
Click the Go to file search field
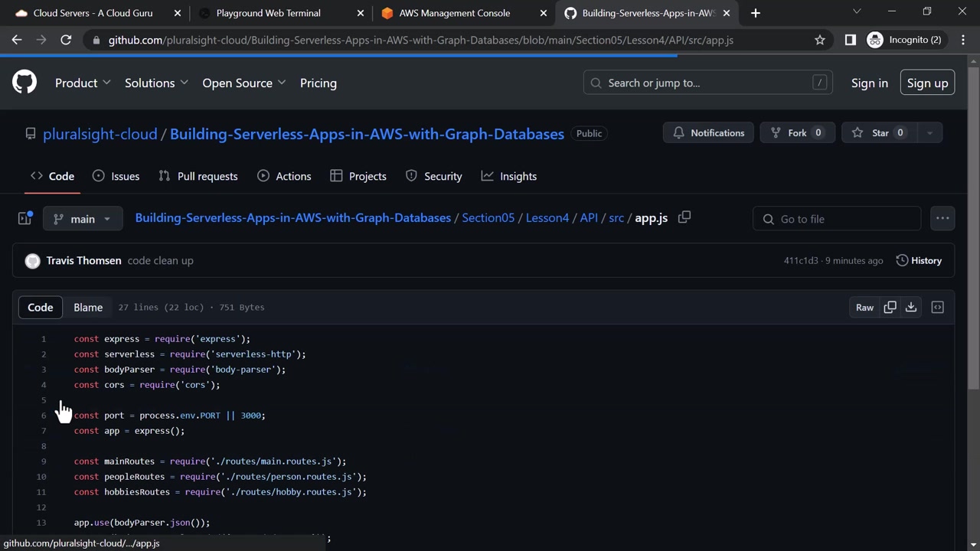[837, 219]
